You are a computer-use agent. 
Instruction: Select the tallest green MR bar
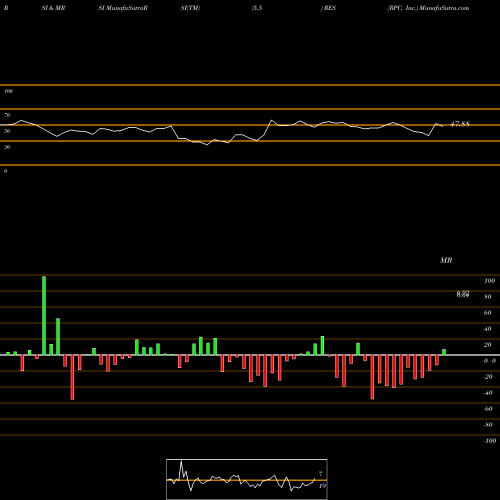point(44,315)
